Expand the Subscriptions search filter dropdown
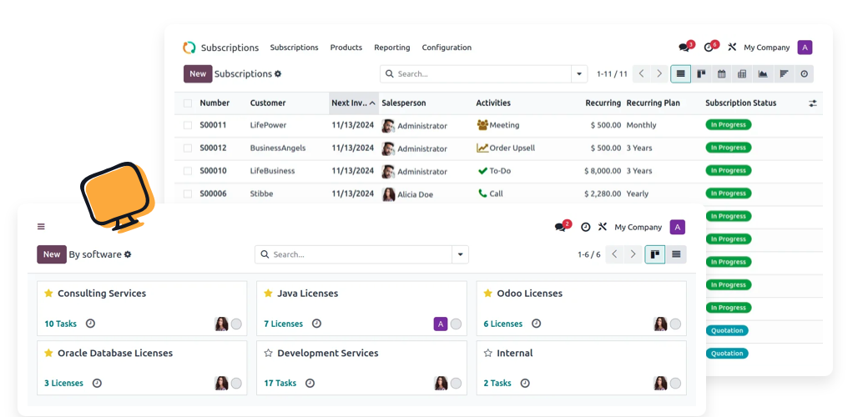This screenshot has height=417, width=868. click(579, 74)
